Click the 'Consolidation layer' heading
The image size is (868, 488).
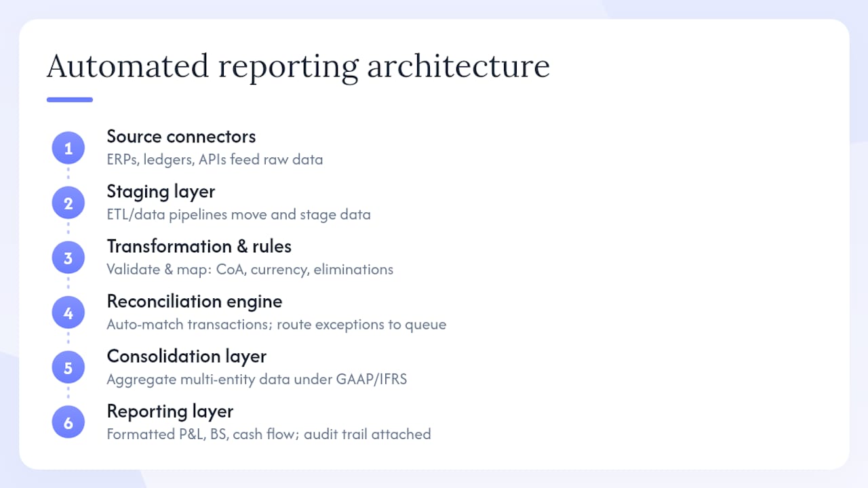tap(186, 357)
